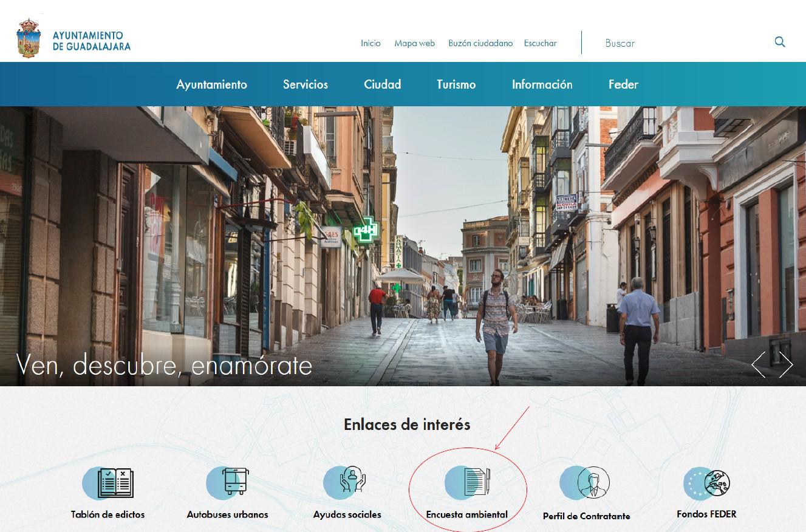Go to the Inicio link
The image size is (806, 532).
pos(371,43)
